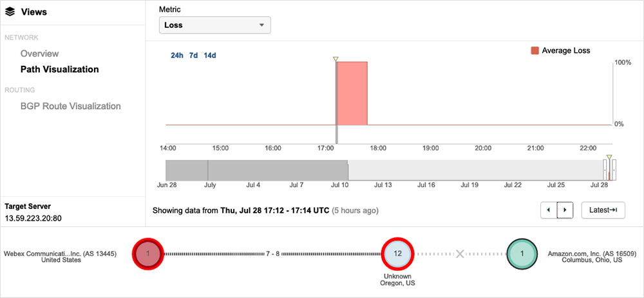Set time range to 24h
Viewport: 644px width, 298px height.
[x=177, y=55]
